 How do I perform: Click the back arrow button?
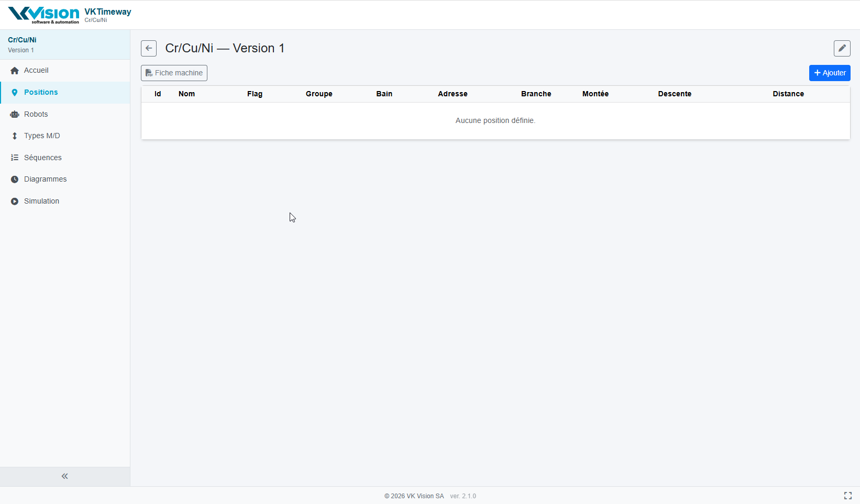(149, 48)
